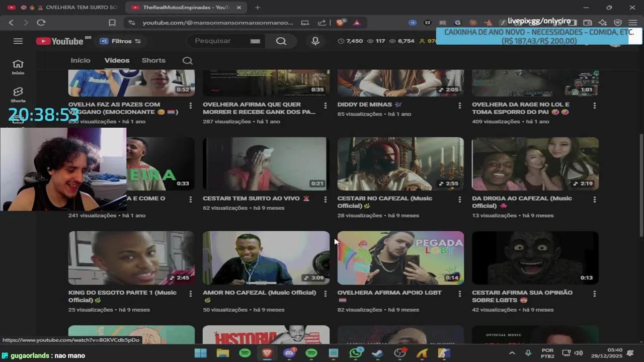The width and height of the screenshot is (644, 362).
Task: Open the DIDDY DE MINAS video title
Action: 370,105
